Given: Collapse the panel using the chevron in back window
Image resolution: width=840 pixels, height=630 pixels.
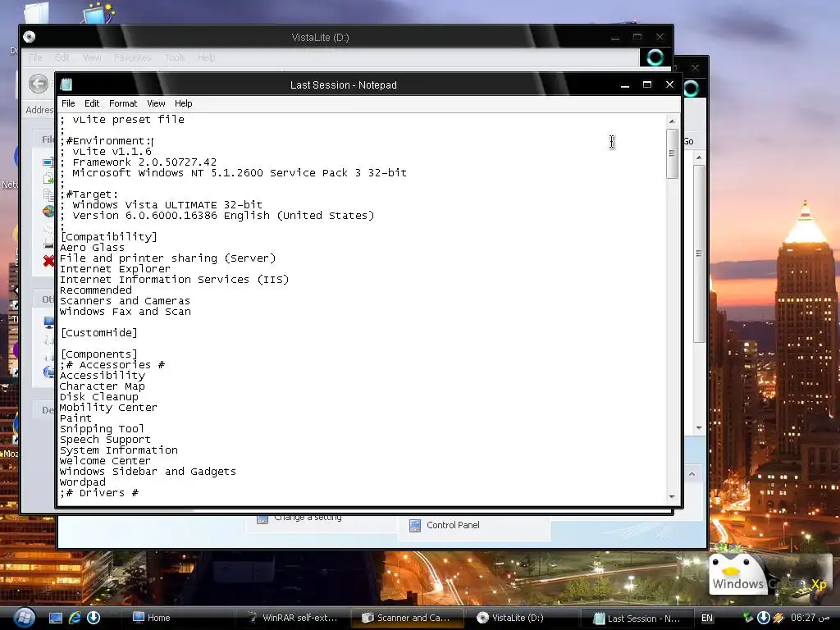Looking at the screenshot, I should pyautogui.click(x=692, y=474).
